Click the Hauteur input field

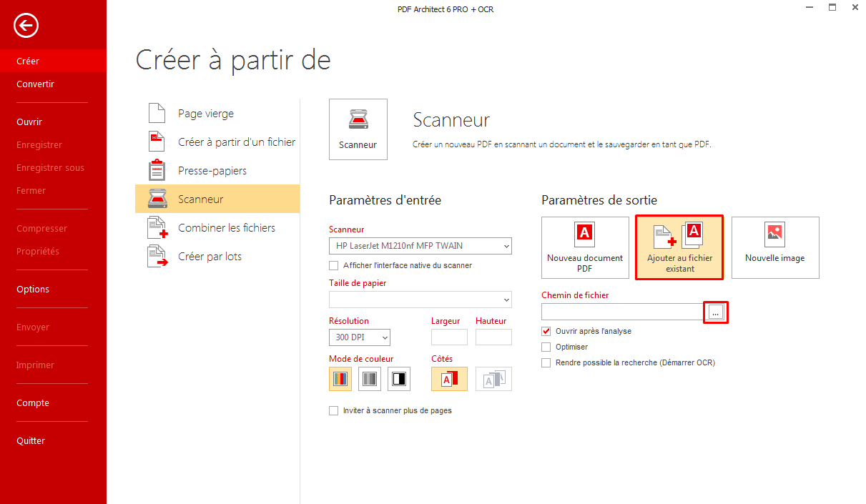click(x=493, y=337)
